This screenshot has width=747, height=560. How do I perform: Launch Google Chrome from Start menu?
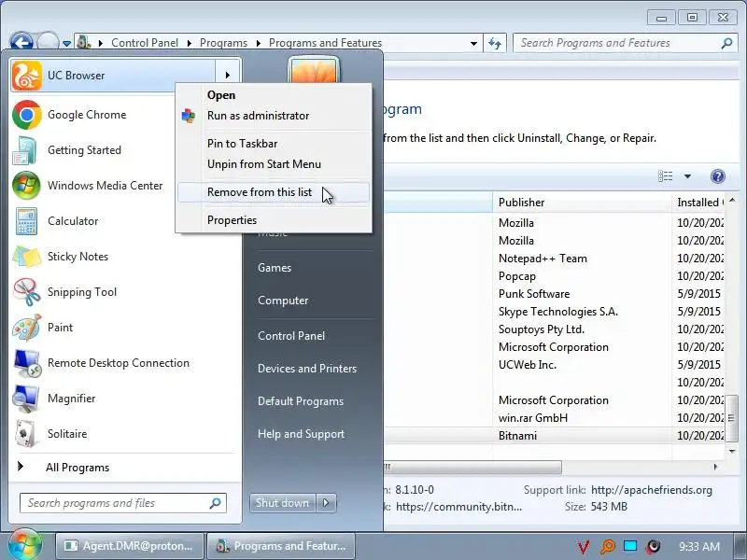click(87, 115)
